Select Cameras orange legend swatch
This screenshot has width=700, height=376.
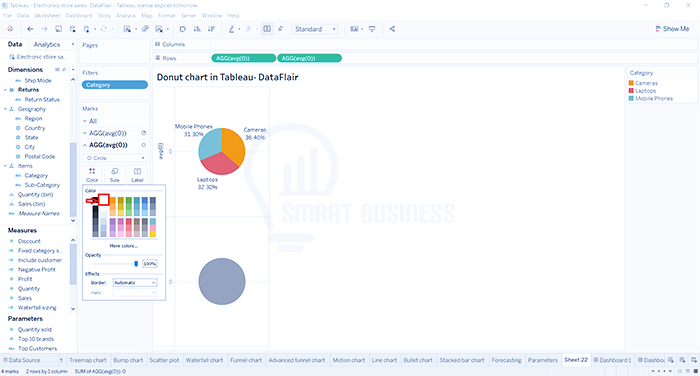click(x=631, y=83)
